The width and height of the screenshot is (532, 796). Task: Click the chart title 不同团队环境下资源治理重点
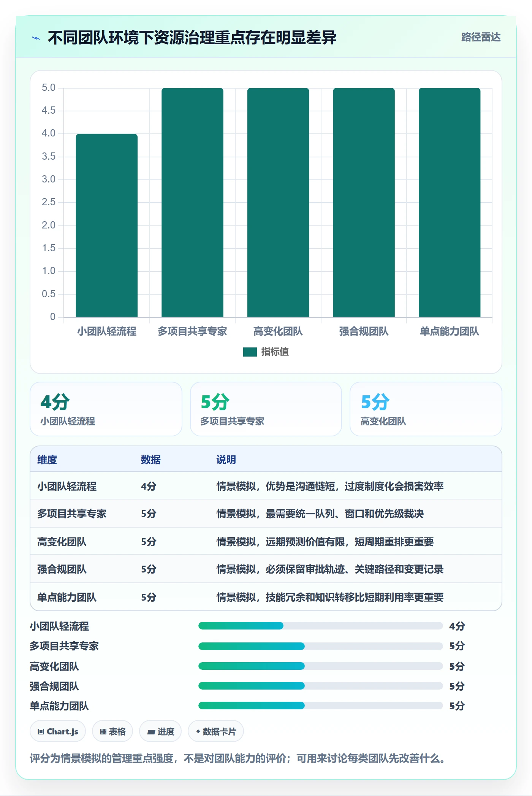coord(192,38)
